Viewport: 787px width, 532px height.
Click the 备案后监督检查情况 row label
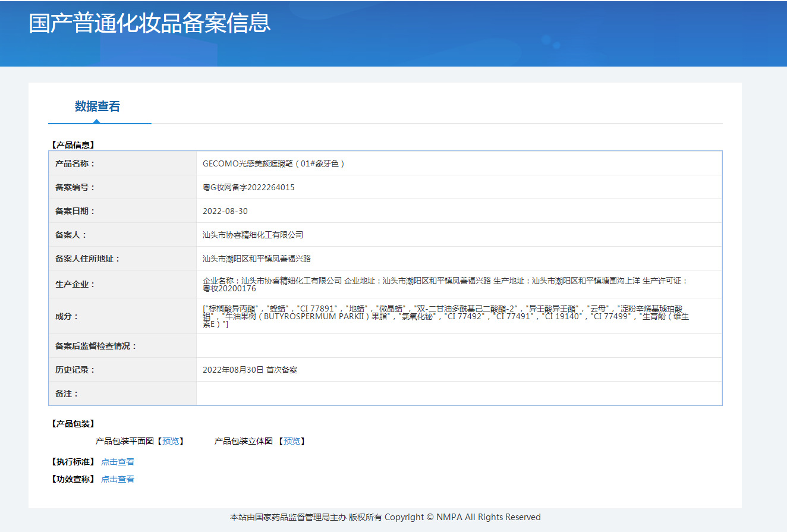[x=96, y=346]
